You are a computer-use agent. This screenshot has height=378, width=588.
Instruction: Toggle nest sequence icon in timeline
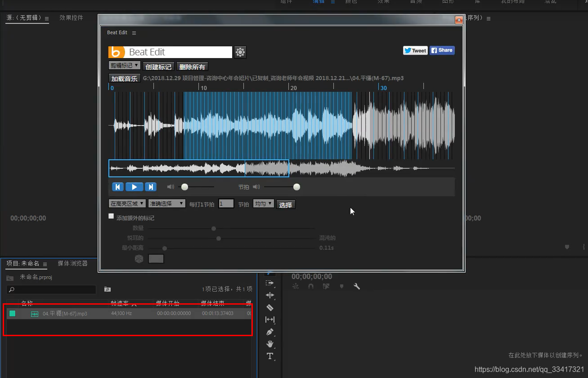coord(296,286)
